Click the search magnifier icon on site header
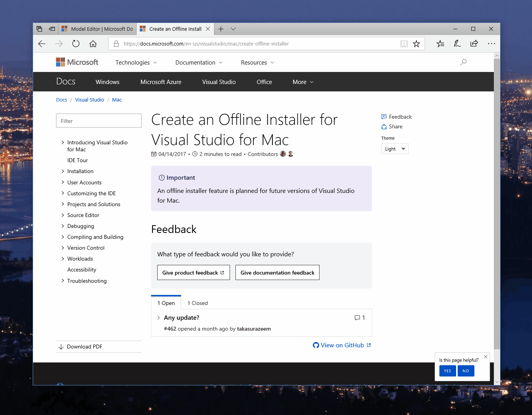This screenshot has width=532, height=415. click(x=463, y=62)
